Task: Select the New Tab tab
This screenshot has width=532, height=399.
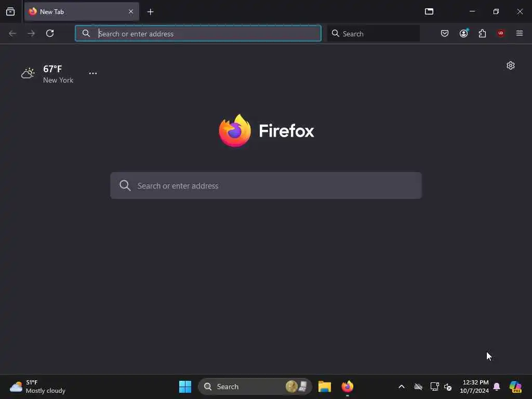Action: click(x=82, y=12)
